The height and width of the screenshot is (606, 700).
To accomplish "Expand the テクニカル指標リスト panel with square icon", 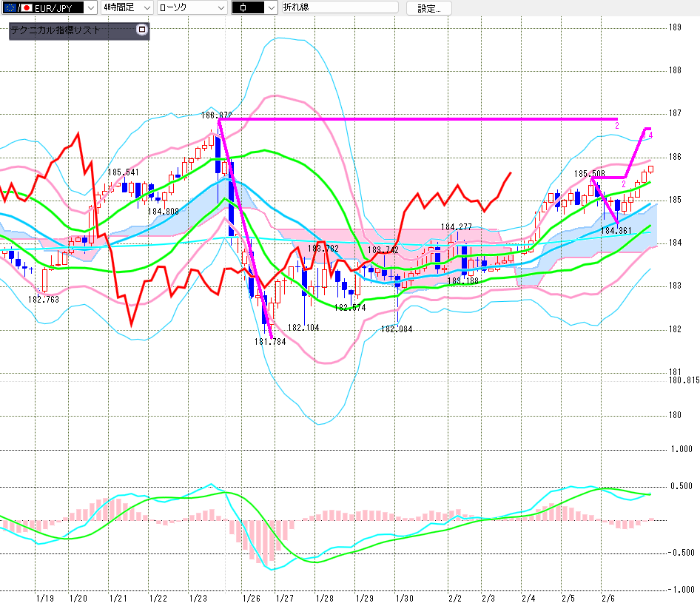I will [142, 31].
